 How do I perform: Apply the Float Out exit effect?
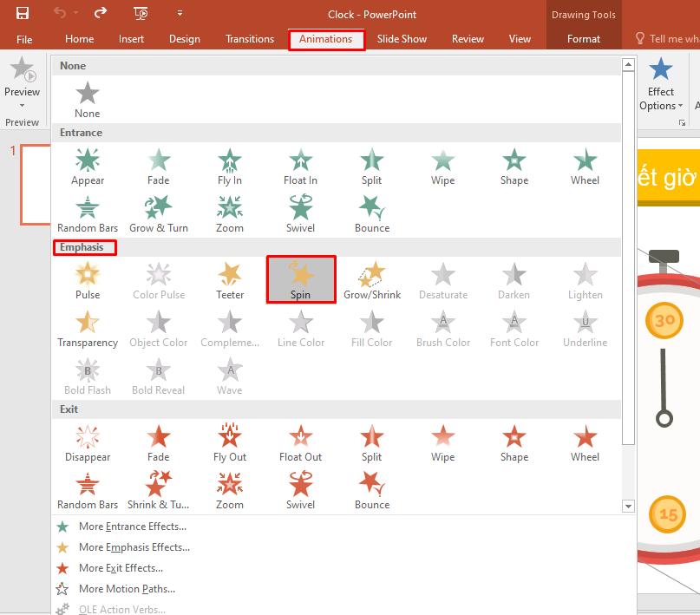pos(300,443)
